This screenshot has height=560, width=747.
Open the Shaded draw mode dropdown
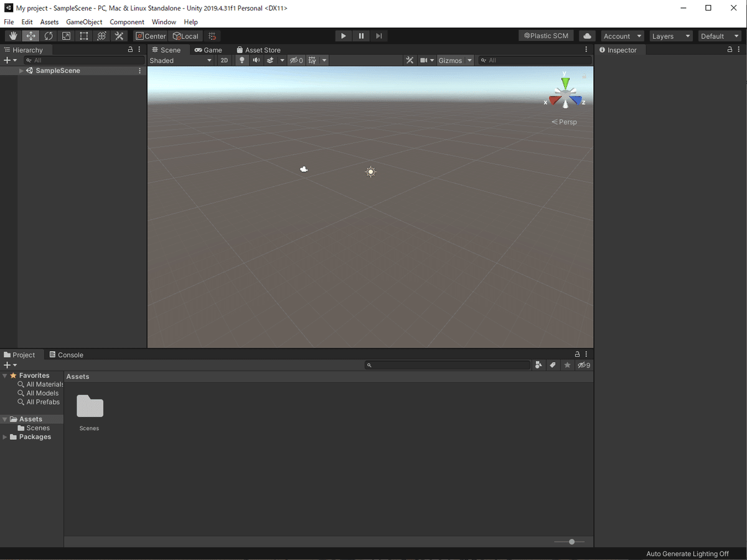click(181, 60)
